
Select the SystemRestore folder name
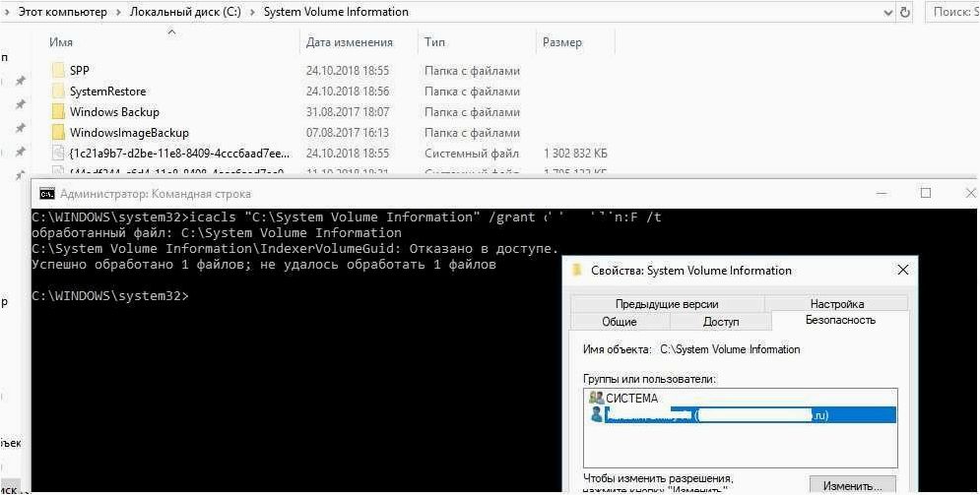pos(107,92)
